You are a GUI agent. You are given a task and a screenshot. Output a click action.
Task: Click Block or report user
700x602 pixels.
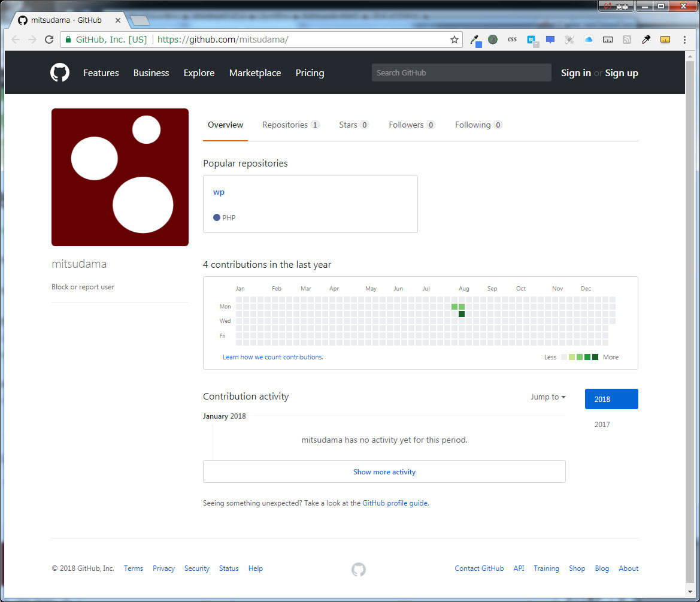[83, 287]
